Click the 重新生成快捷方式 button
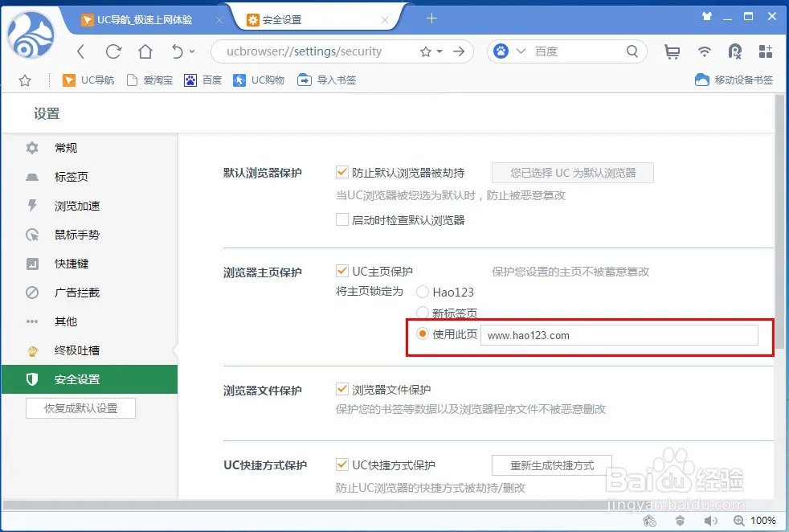Image resolution: width=789 pixels, height=532 pixels. 551,464
